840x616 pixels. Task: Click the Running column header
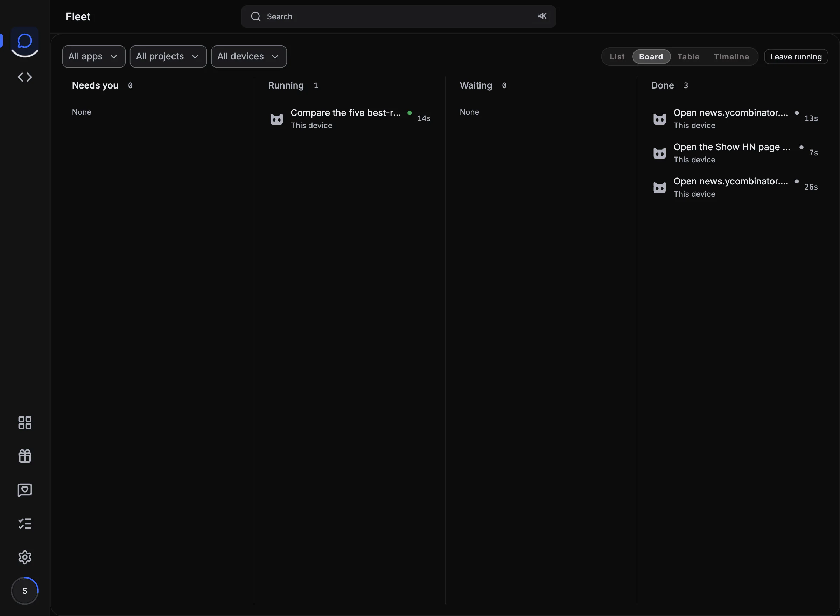[x=286, y=85]
